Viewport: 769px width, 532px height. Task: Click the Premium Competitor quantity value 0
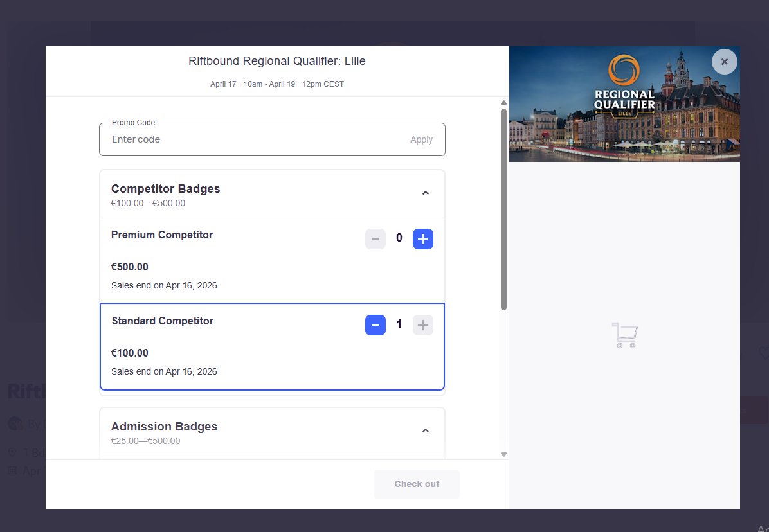pos(399,238)
